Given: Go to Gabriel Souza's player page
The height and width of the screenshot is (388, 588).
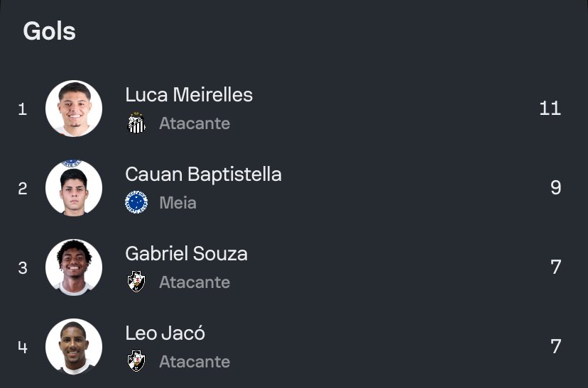Looking at the screenshot, I should (x=186, y=254).
